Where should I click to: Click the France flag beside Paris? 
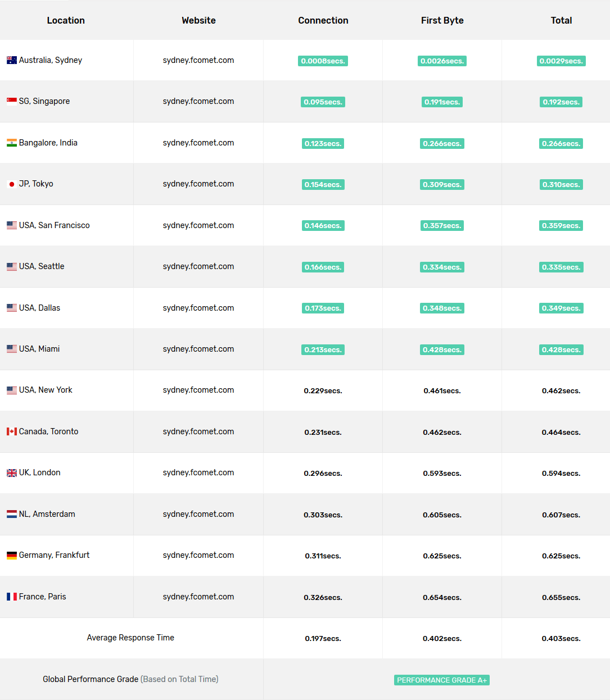click(x=11, y=597)
